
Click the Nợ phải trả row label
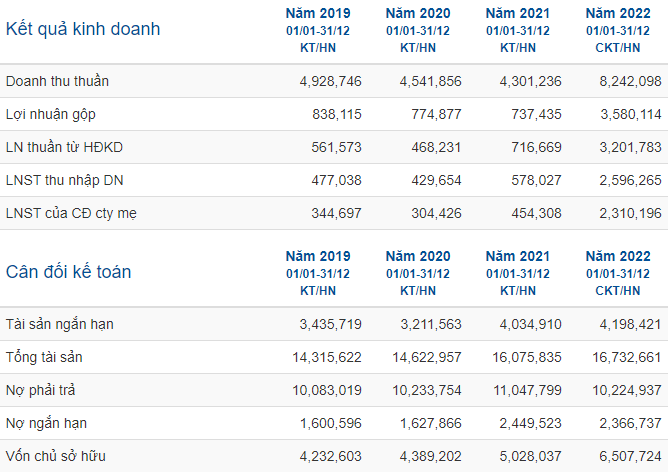coord(41,390)
